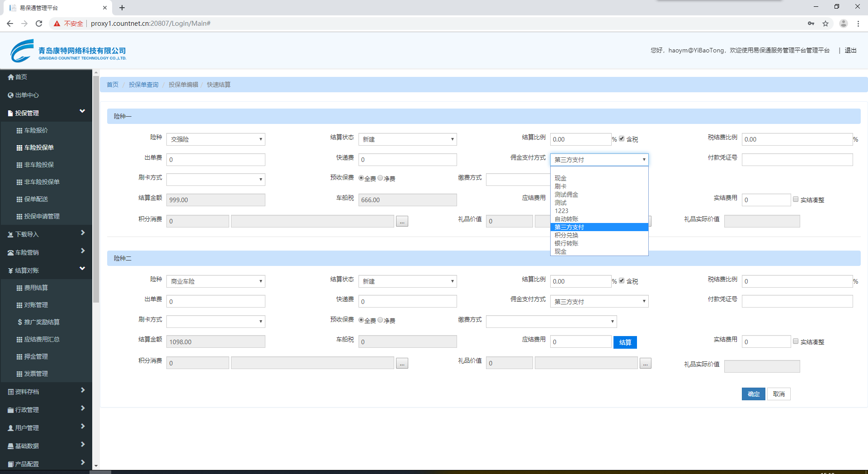Toggle 含税 checkbox in 险种一

622,139
